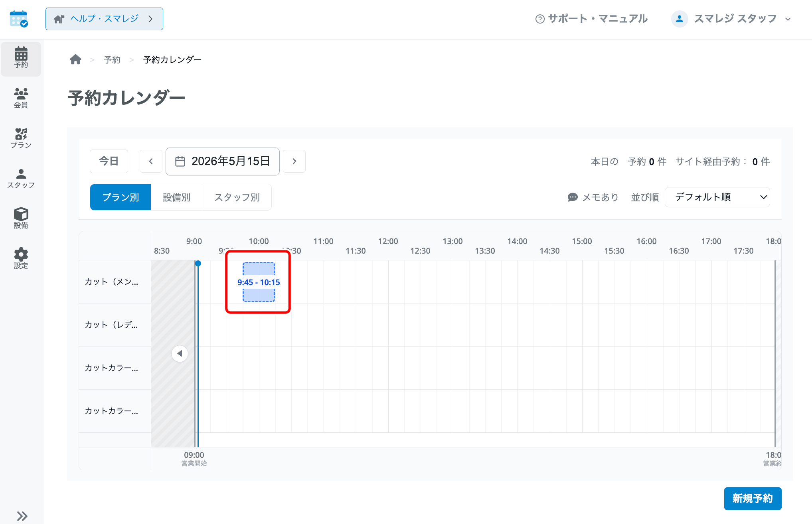
Task: Expand the sidebar with double chevron
Action: tap(22, 516)
